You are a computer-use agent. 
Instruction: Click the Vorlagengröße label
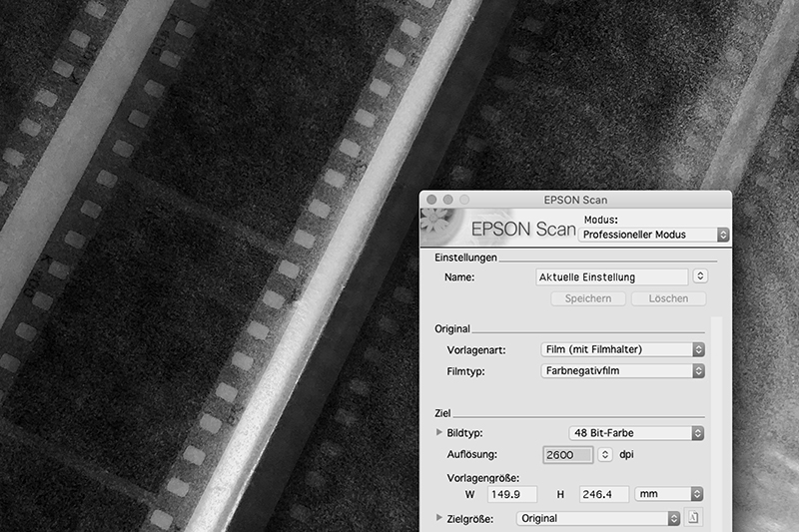[x=482, y=478]
